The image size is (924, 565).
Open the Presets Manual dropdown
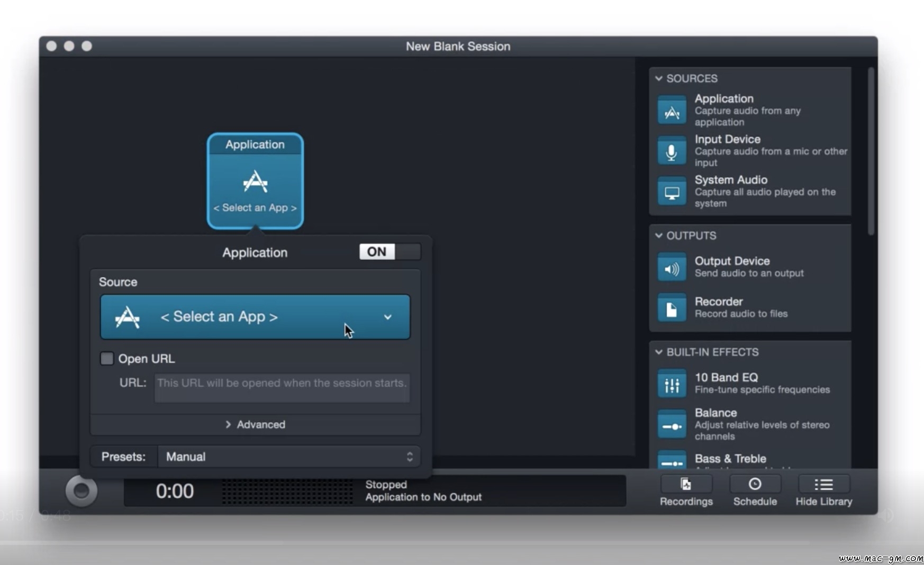tap(289, 457)
